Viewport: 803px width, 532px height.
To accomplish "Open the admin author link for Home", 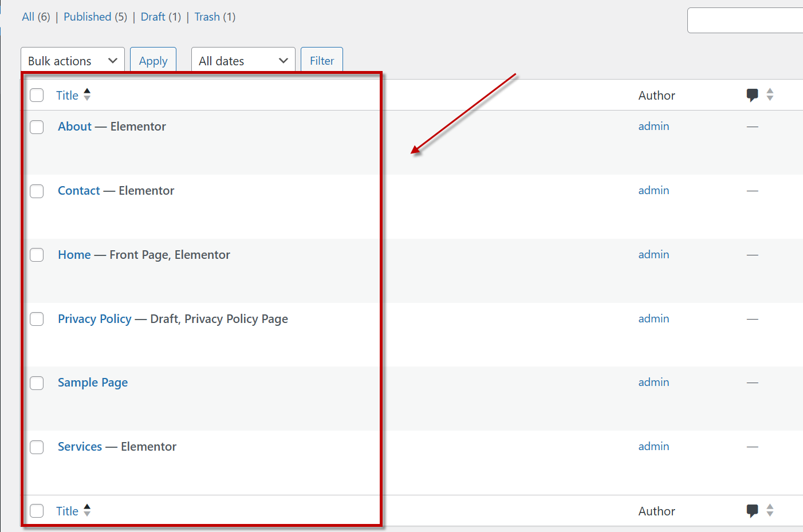I will point(654,254).
